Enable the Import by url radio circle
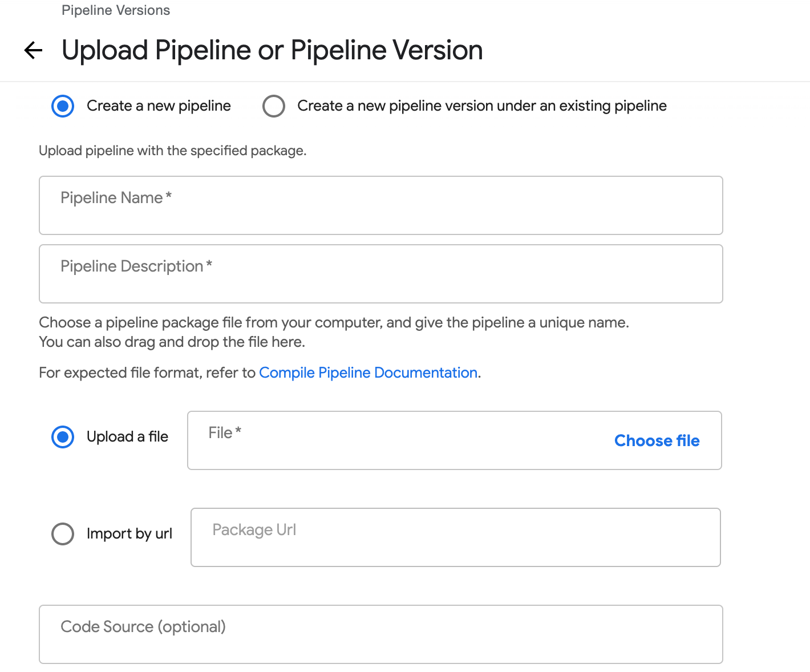The height and width of the screenshot is (672, 810). (63, 534)
